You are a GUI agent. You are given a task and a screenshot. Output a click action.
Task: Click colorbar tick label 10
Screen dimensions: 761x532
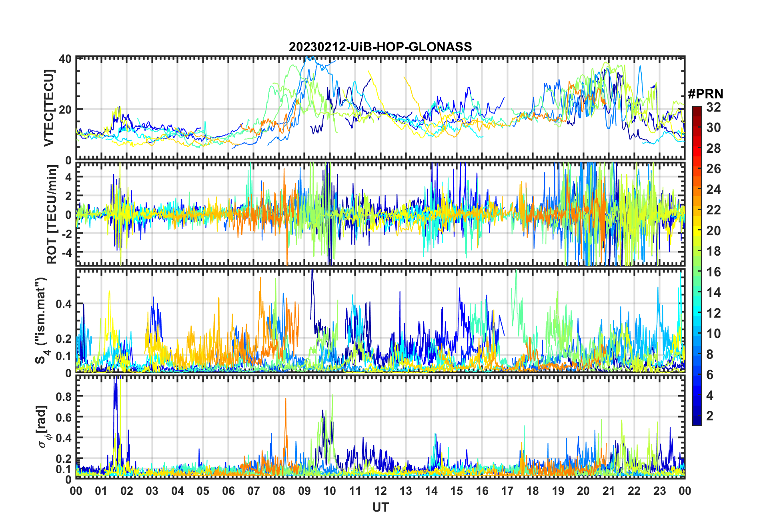pos(713,334)
